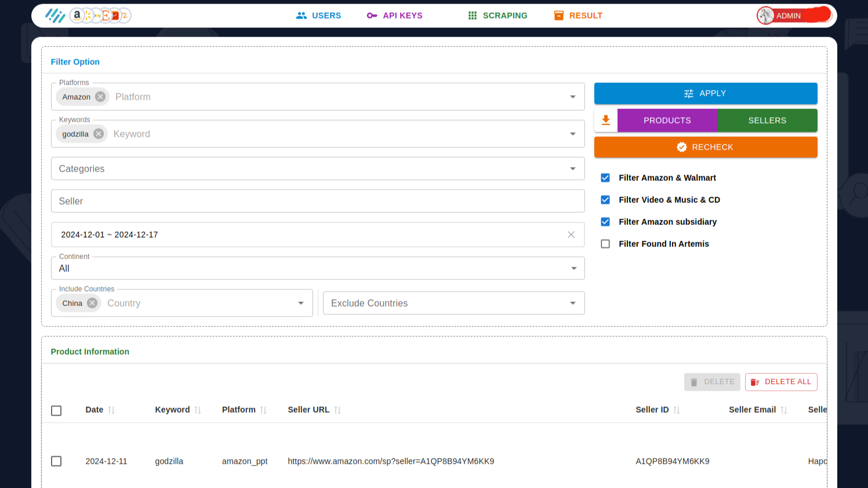Click the Product Information heading

click(90, 352)
